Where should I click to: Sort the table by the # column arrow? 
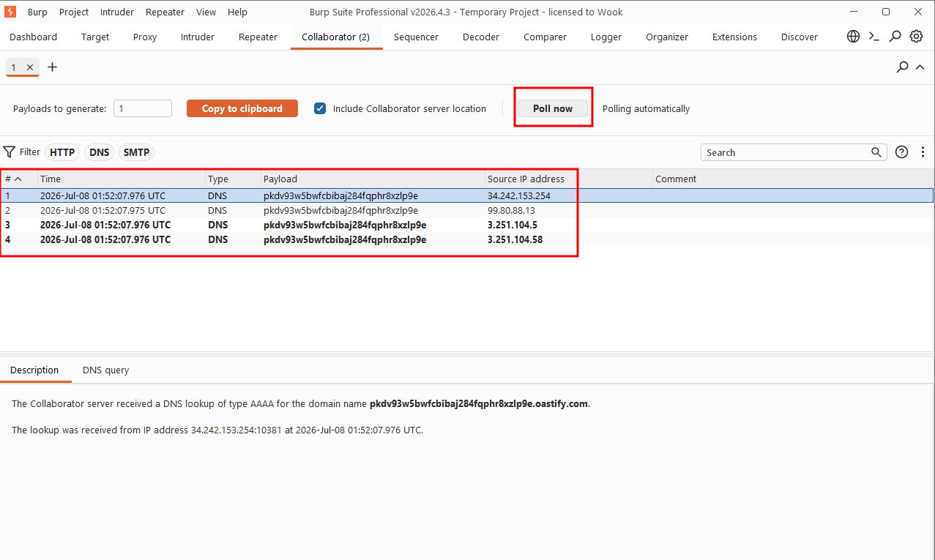tap(18, 179)
